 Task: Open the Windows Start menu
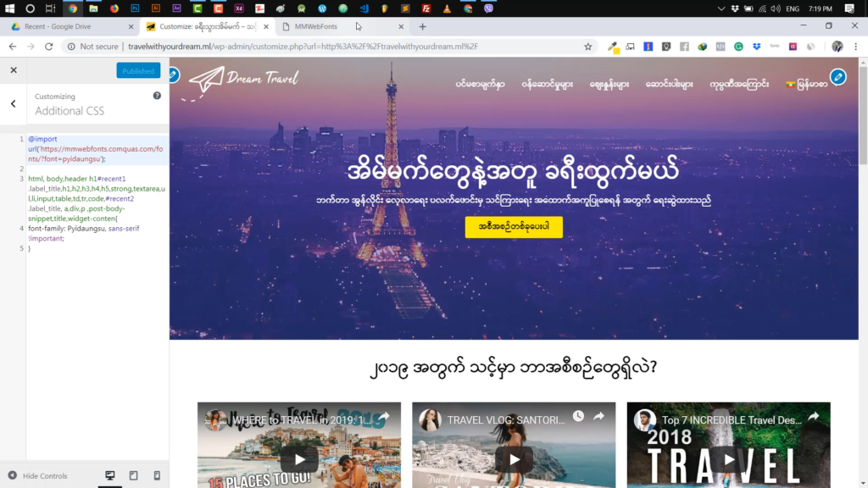click(x=9, y=8)
